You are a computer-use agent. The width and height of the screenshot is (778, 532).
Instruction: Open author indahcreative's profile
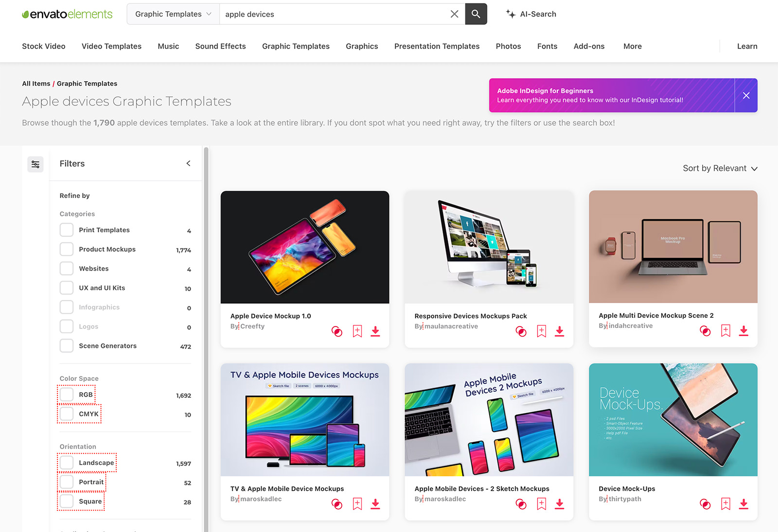(x=631, y=326)
